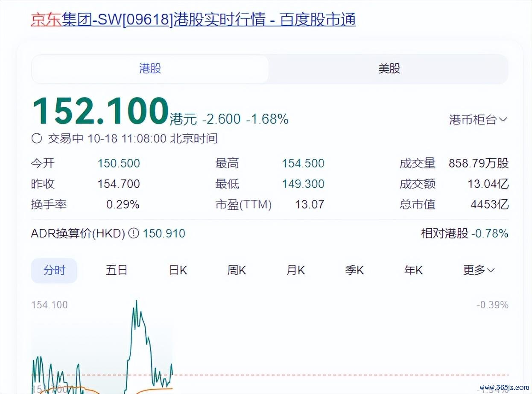This screenshot has width=532, height=394.
Task: Open the 港币柜台 dropdown
Action: pyautogui.click(x=478, y=120)
